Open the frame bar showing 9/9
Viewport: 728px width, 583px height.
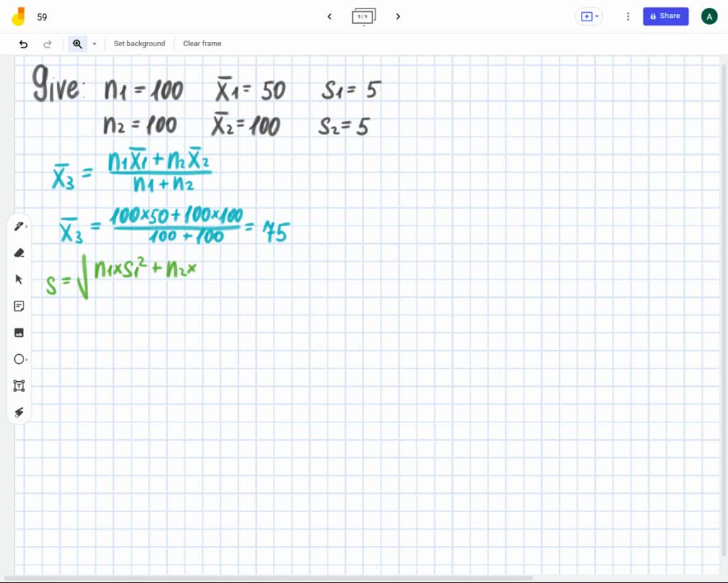(x=363, y=16)
